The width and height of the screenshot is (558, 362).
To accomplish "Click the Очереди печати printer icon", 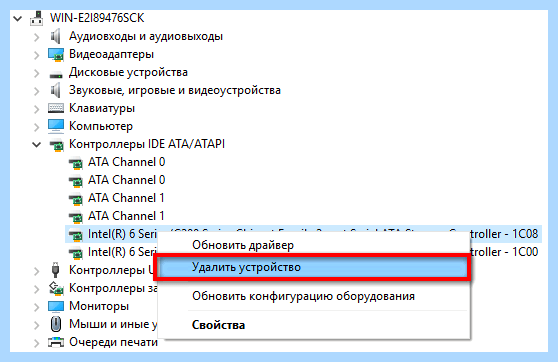I will 56,342.
